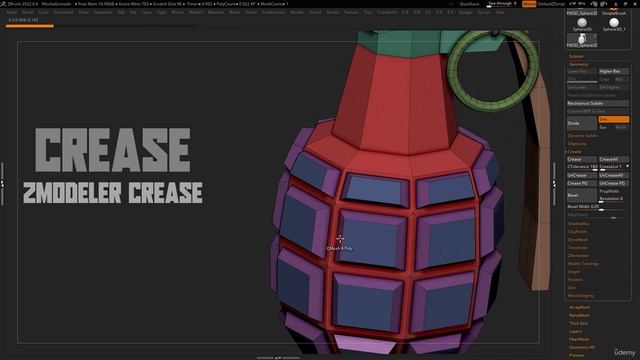Open the Render menu
The image size is (640, 360).
point(296,13)
